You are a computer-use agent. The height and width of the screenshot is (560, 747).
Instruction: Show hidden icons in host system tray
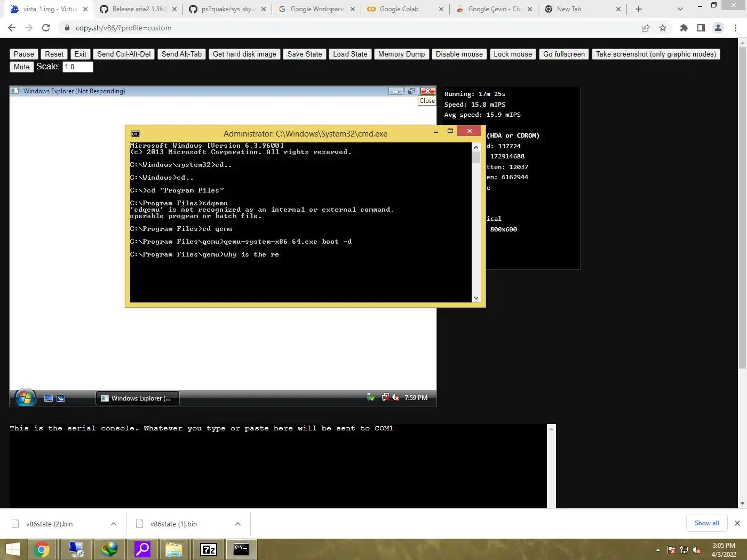658,550
